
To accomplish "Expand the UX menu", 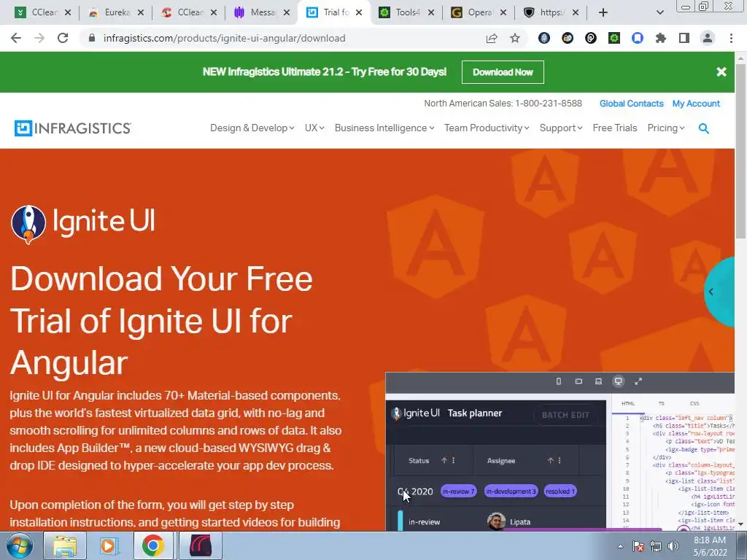I will click(314, 128).
